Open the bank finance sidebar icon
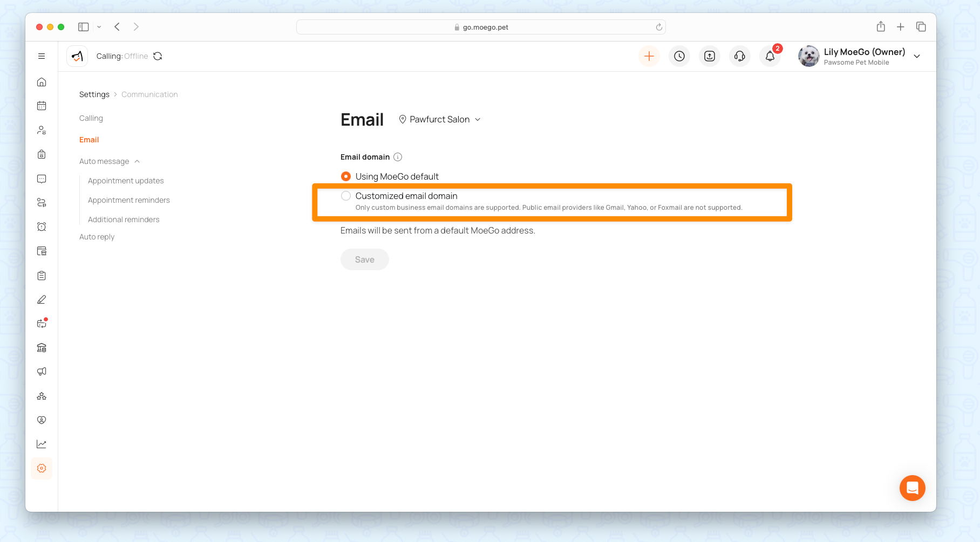Viewport: 980px width, 542px height. 42,347
